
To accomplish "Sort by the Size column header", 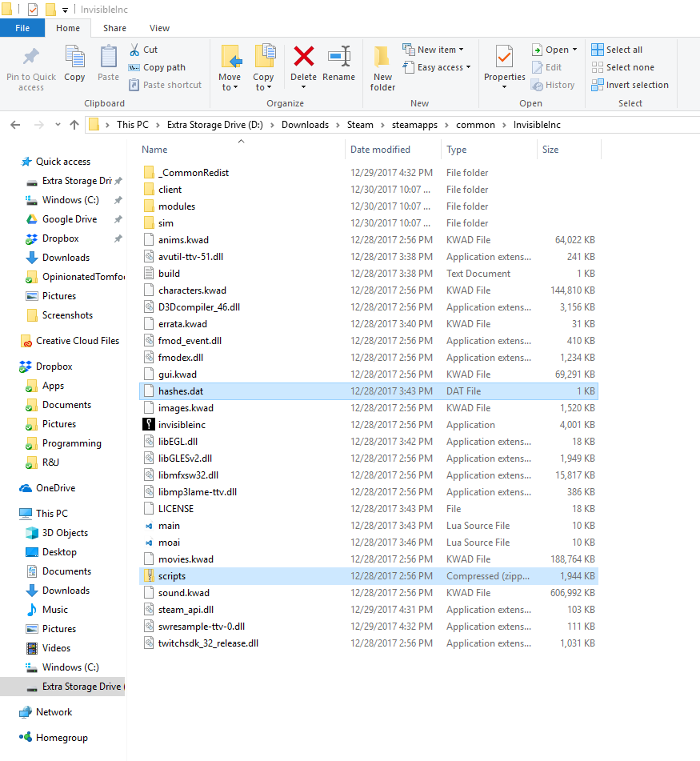I will coord(550,150).
